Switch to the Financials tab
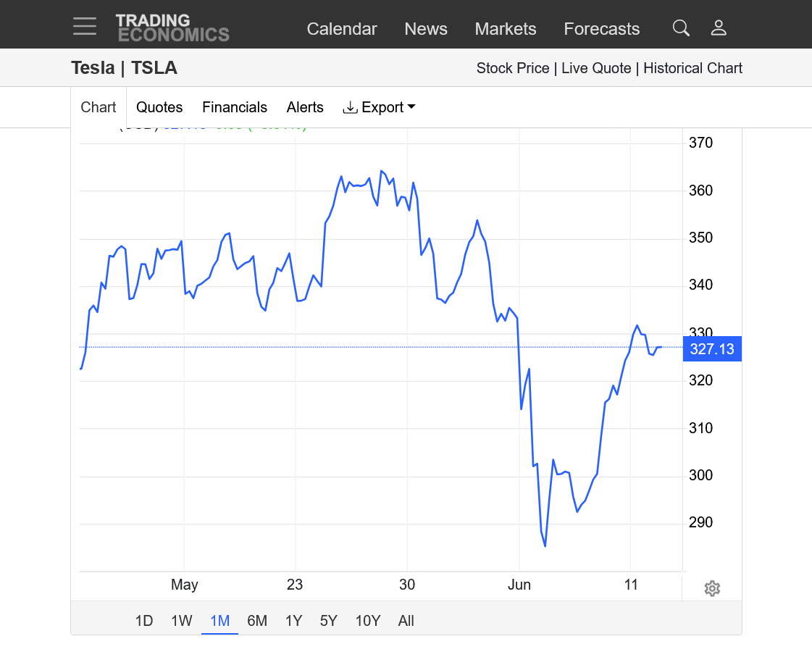 click(x=235, y=107)
